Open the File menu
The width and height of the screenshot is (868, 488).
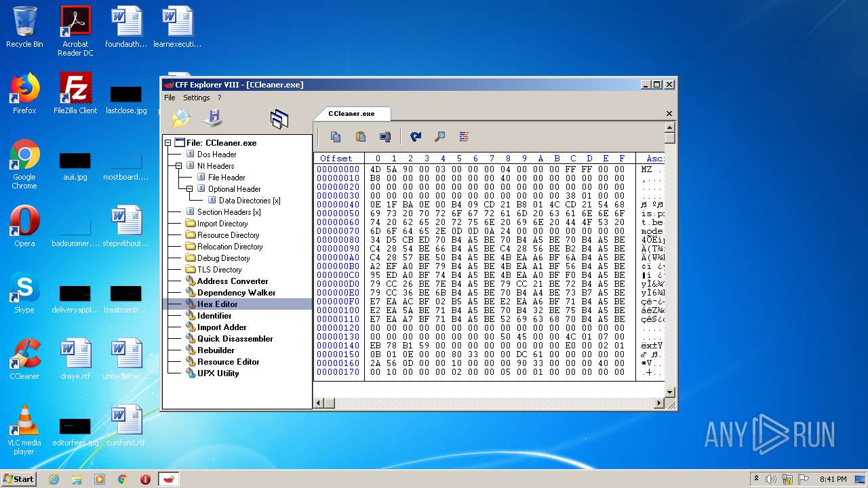[x=170, y=98]
